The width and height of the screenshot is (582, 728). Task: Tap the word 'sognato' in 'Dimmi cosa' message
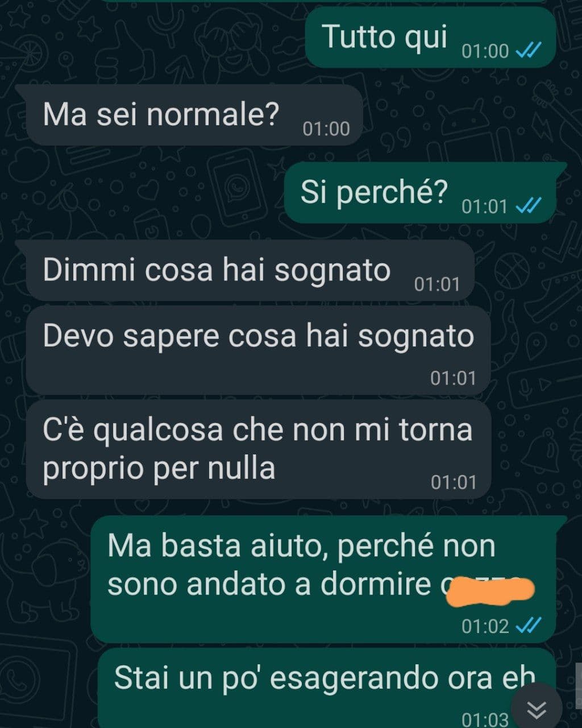332,271
